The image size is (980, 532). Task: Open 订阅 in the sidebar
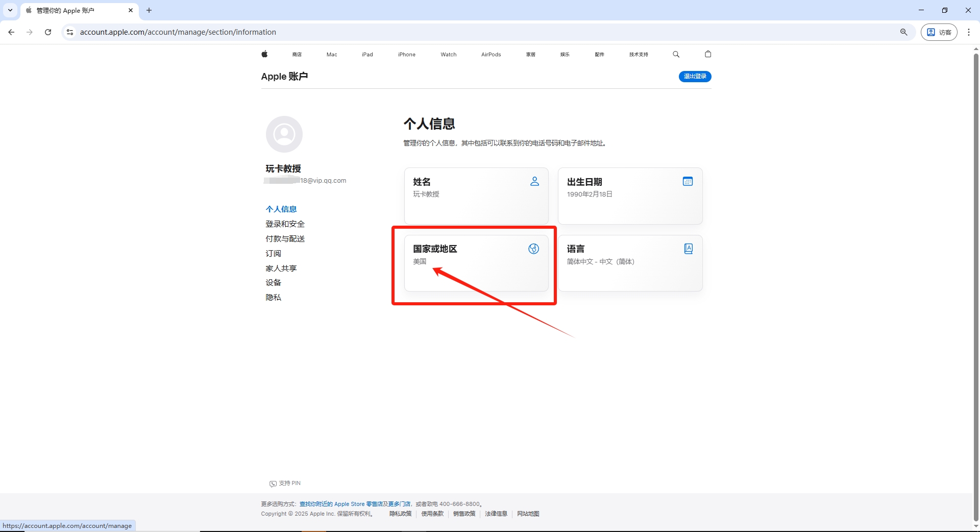click(273, 254)
